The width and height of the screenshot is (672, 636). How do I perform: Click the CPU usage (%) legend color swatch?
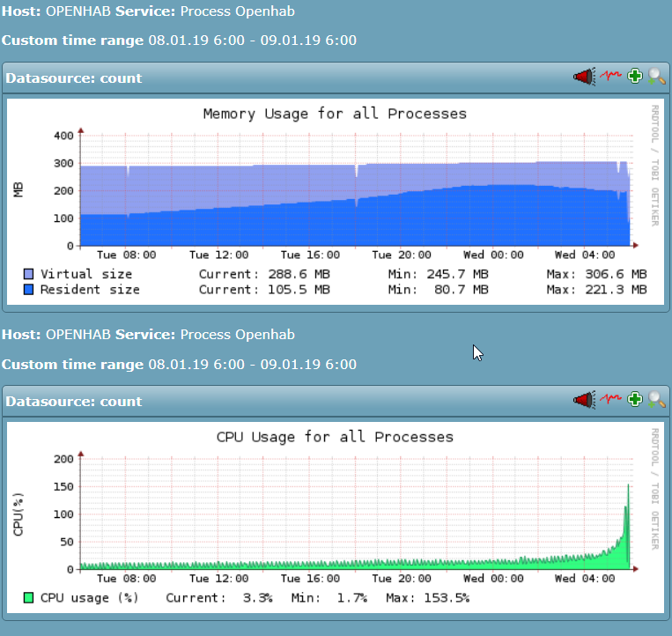coord(29,597)
